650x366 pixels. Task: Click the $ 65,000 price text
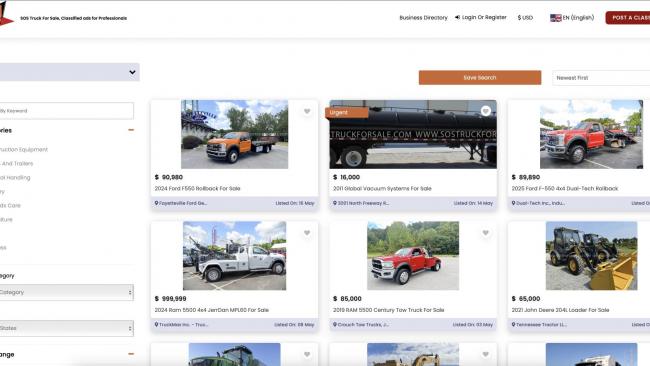pyautogui.click(x=526, y=299)
